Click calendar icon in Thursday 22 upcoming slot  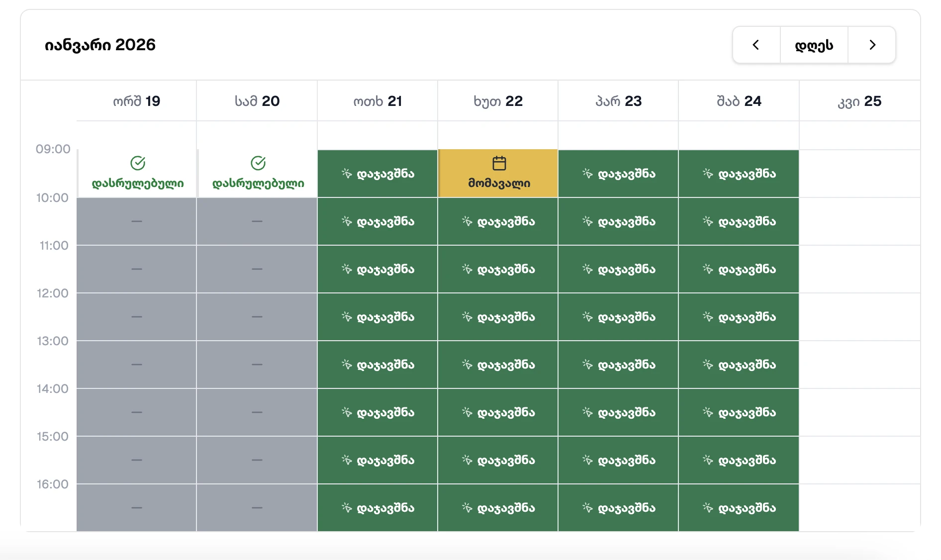point(499,163)
